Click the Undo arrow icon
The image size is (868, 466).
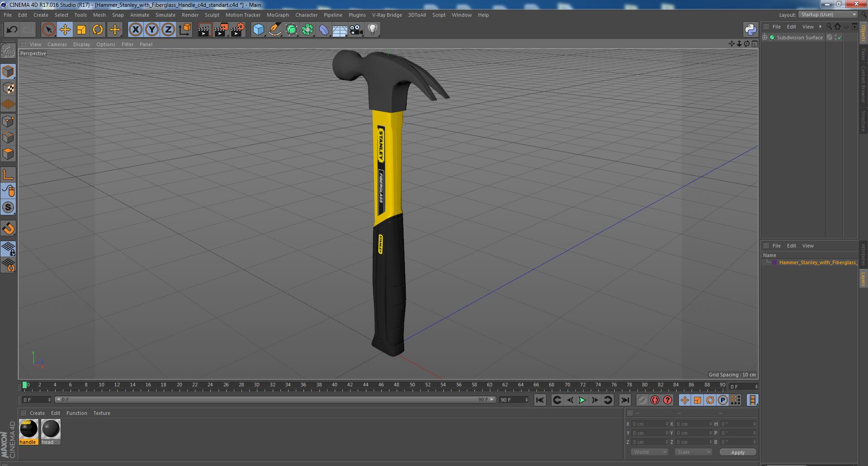(12, 30)
